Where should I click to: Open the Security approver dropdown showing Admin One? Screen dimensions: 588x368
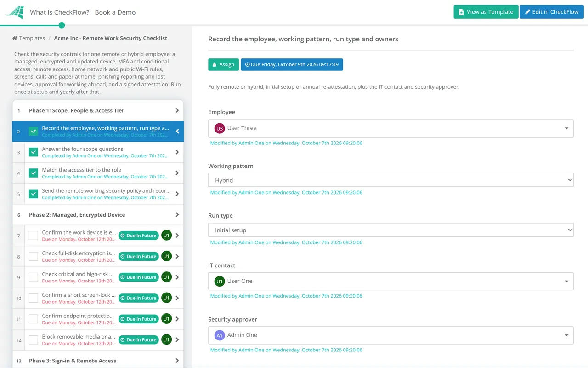pyautogui.click(x=391, y=335)
